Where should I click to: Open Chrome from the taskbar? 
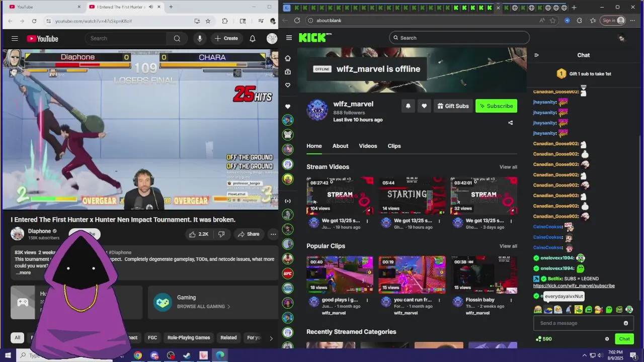[x=138, y=355]
